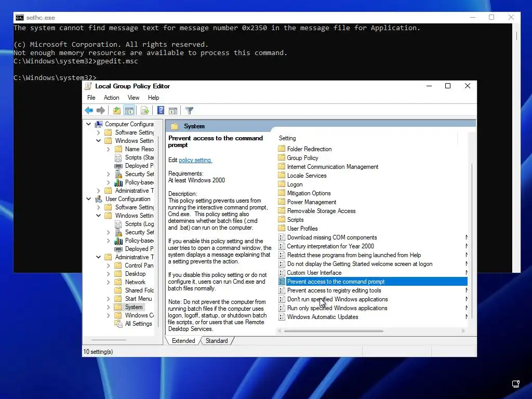
Task: Collapse the Computer Configuration node
Action: click(x=88, y=124)
